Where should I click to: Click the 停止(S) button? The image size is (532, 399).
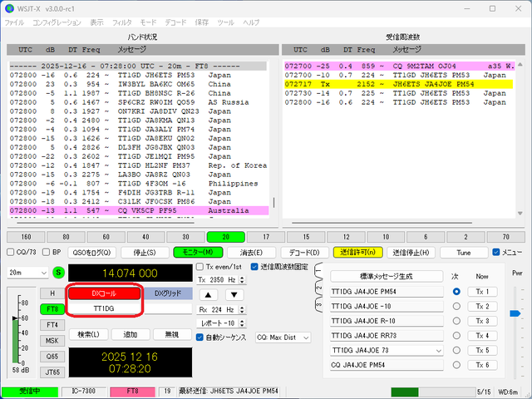145,253
